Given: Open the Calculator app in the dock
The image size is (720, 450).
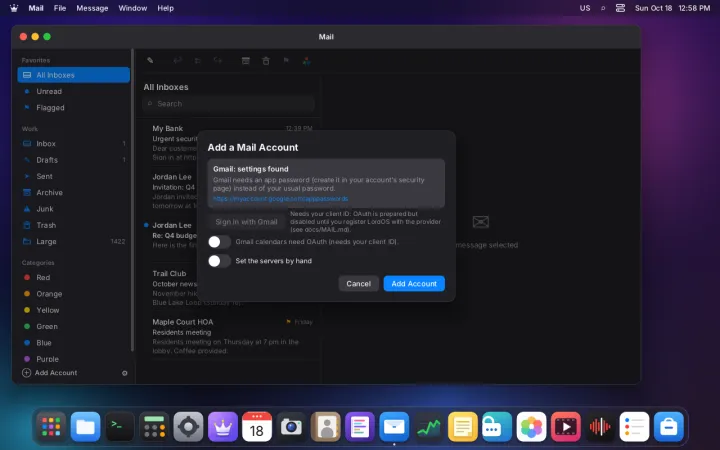Looking at the screenshot, I should click(x=154, y=427).
